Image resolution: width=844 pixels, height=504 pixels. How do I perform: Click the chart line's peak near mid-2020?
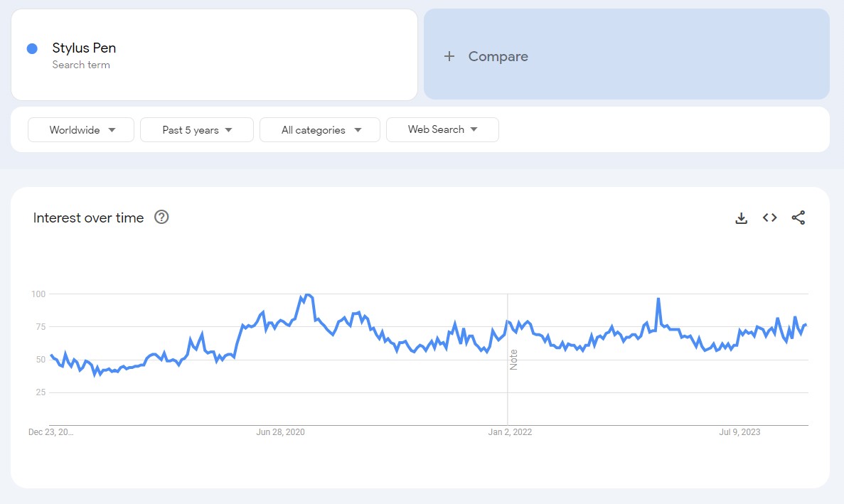click(307, 295)
